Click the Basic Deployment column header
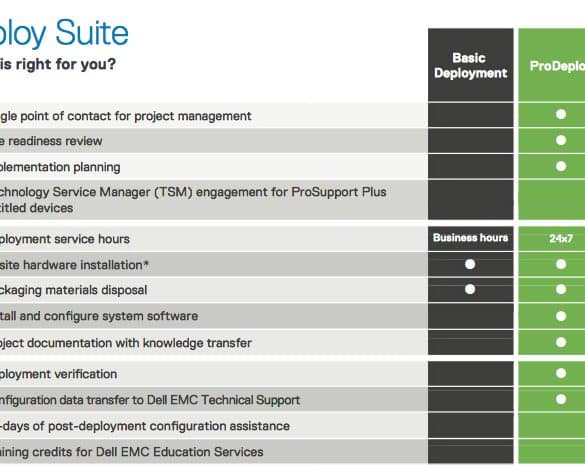585x472 pixels. click(x=470, y=65)
